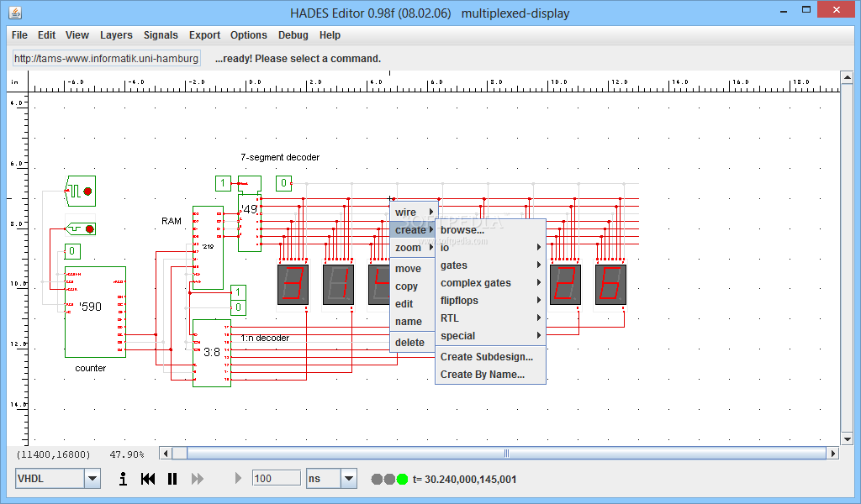Open the Edit menu
This screenshot has height=504, width=861.
47,35
